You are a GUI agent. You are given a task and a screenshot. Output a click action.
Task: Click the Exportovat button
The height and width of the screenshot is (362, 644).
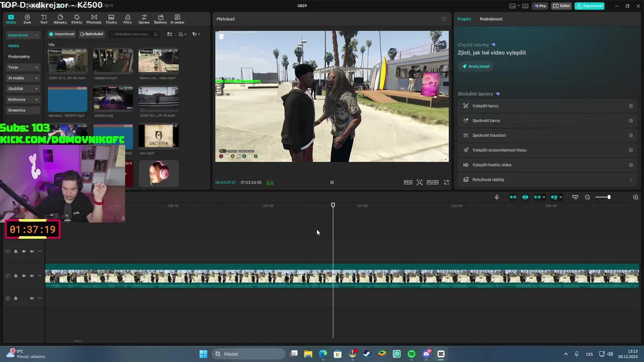pyautogui.click(x=590, y=6)
